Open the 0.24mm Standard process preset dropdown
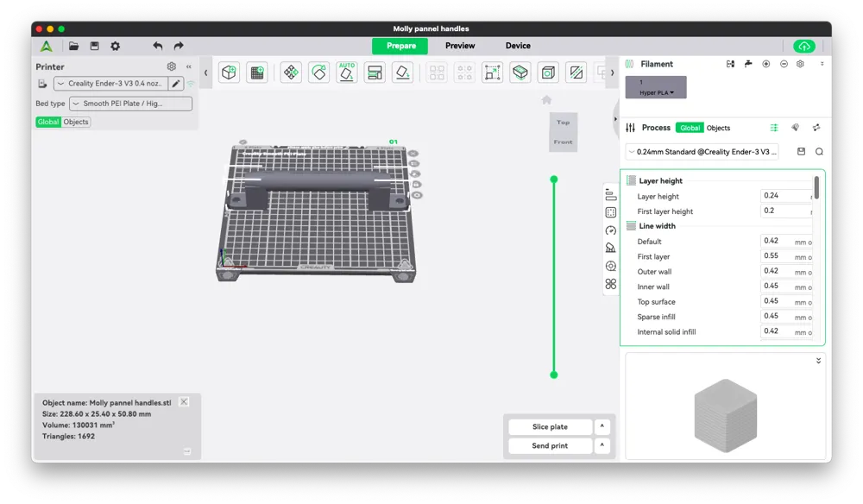 [x=702, y=152]
